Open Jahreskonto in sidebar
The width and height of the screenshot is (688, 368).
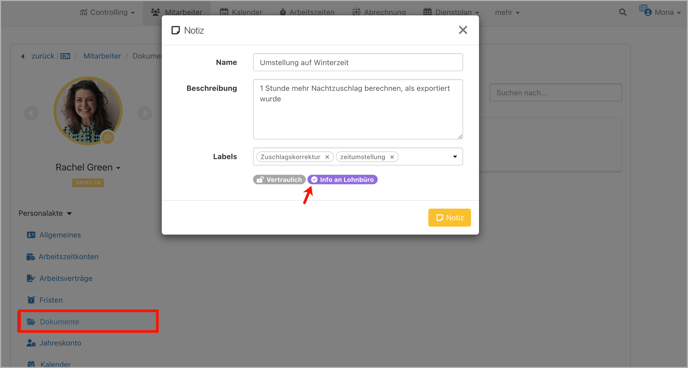(60, 343)
